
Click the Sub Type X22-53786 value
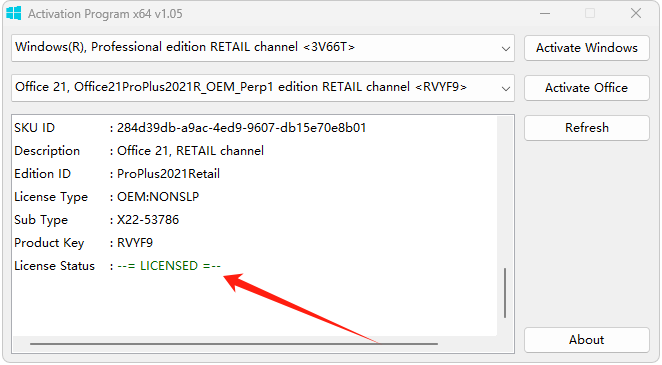pyautogui.click(x=148, y=220)
